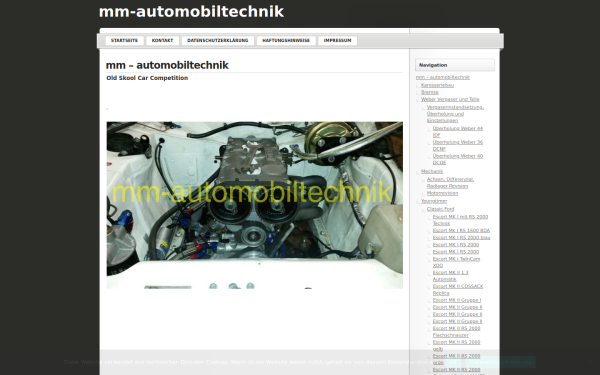Open the Kontakt menu item
This screenshot has height=375, width=600.
162,41
